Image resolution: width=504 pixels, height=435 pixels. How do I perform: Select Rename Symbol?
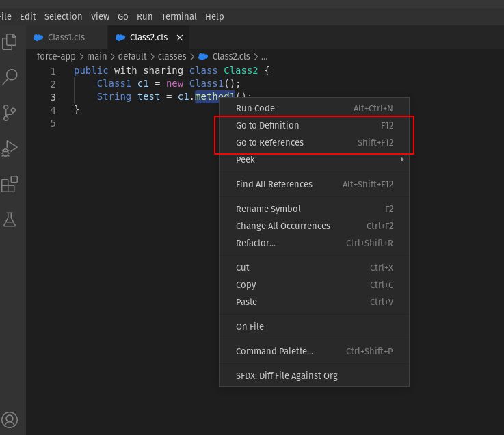point(314,209)
